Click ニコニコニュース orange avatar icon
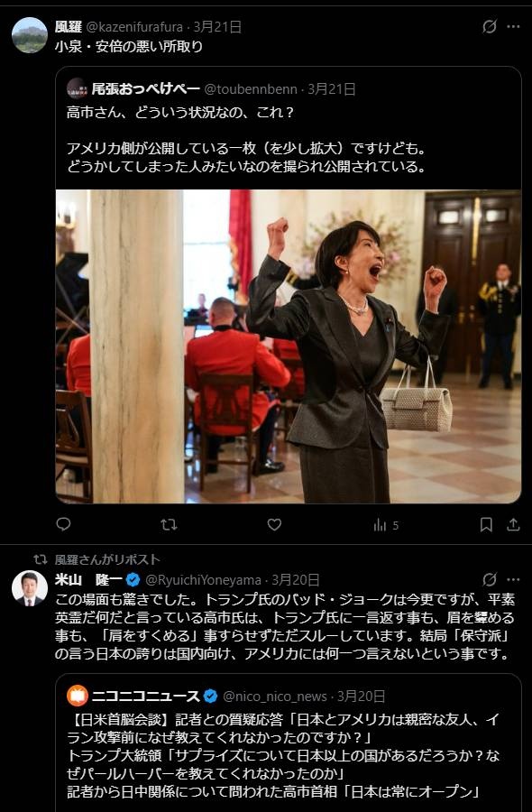Image resolution: width=532 pixels, height=812 pixels. coord(78,696)
